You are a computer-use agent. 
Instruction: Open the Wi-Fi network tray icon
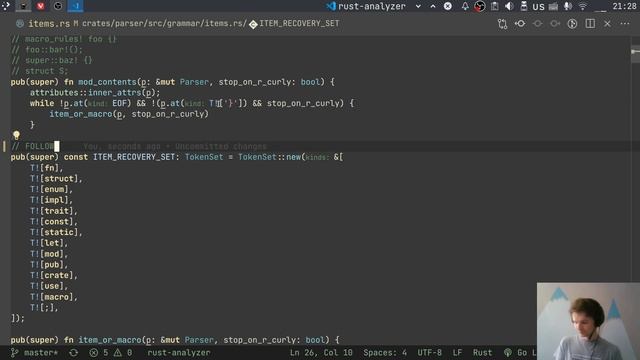click(583, 6)
